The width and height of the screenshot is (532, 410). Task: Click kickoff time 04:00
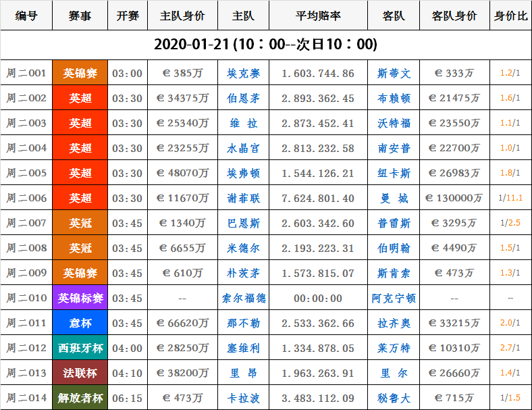point(127,349)
